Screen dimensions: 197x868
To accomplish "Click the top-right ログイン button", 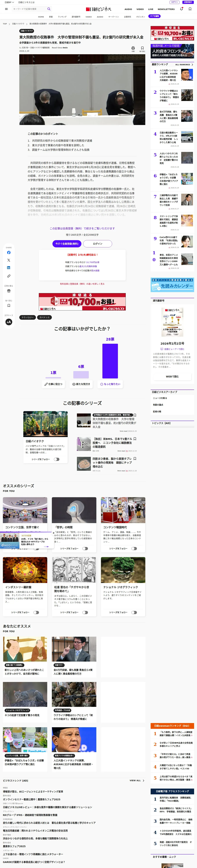I will click(x=174, y=2).
